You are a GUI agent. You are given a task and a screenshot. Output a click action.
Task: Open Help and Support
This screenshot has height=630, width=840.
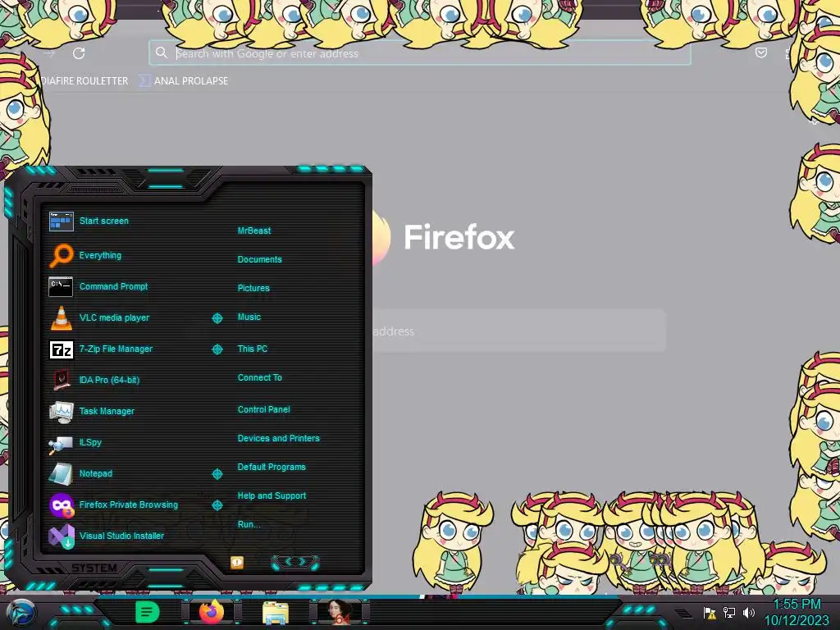click(272, 496)
